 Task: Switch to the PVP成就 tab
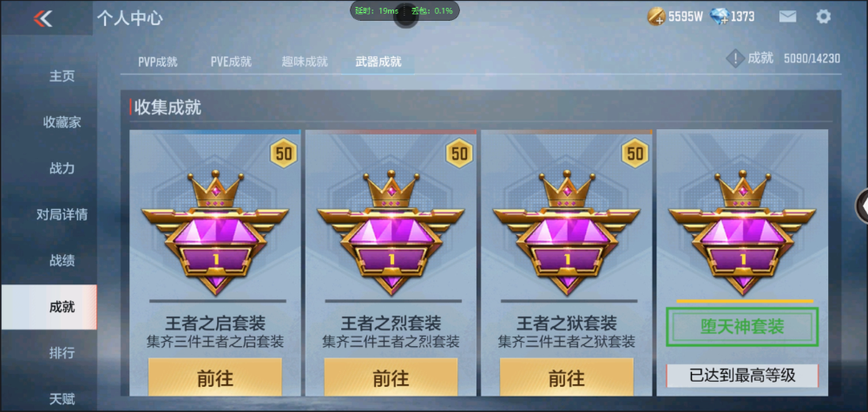pos(158,62)
